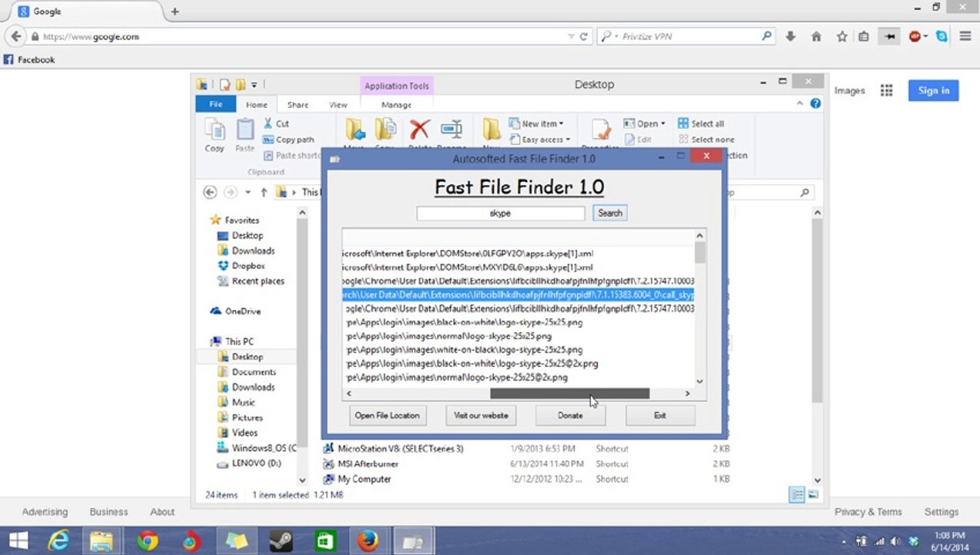980x555 pixels.
Task: Click the results scroll-left arrow
Action: pyautogui.click(x=350, y=393)
